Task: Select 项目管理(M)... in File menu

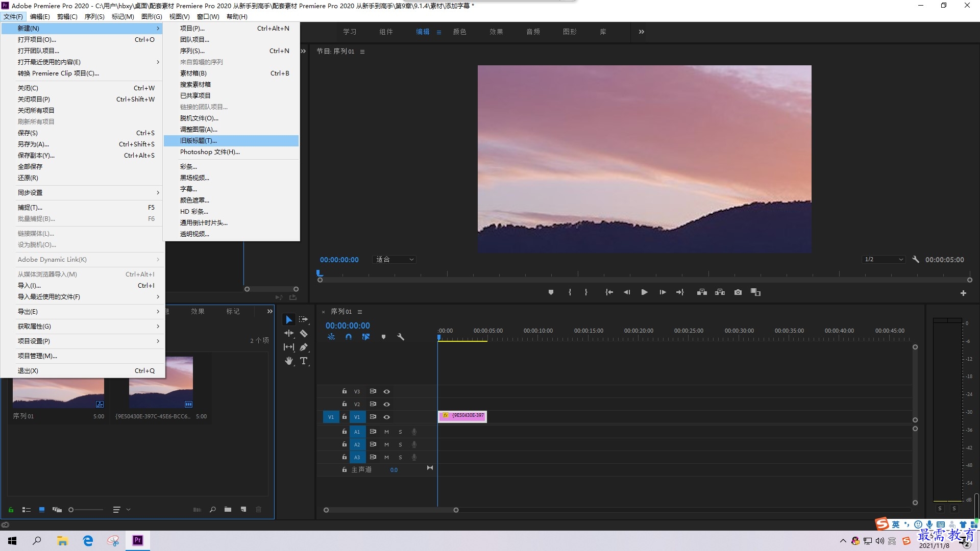Action: point(83,356)
